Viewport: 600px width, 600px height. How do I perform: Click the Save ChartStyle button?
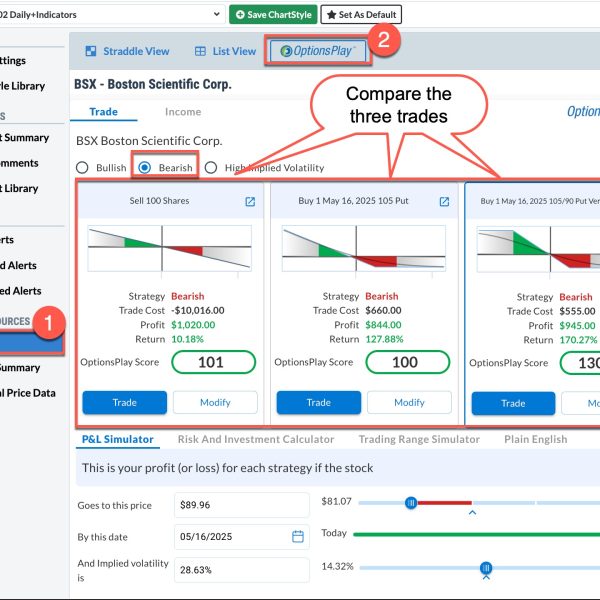[273, 15]
